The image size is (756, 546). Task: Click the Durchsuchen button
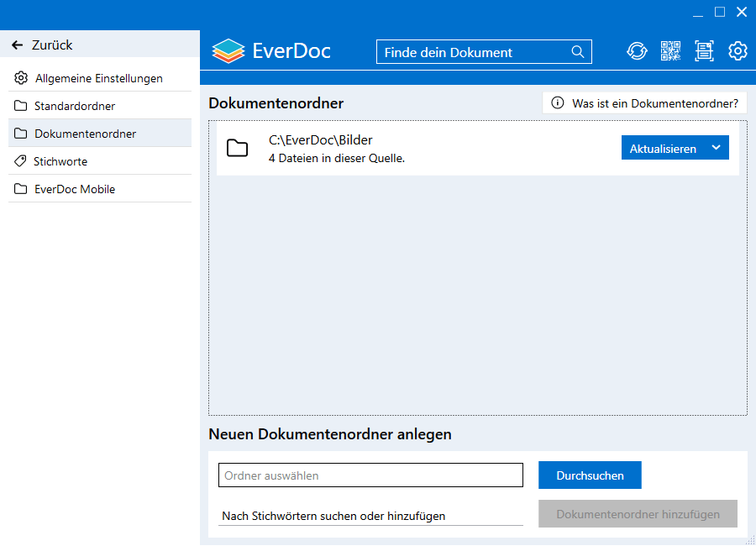[590, 475]
